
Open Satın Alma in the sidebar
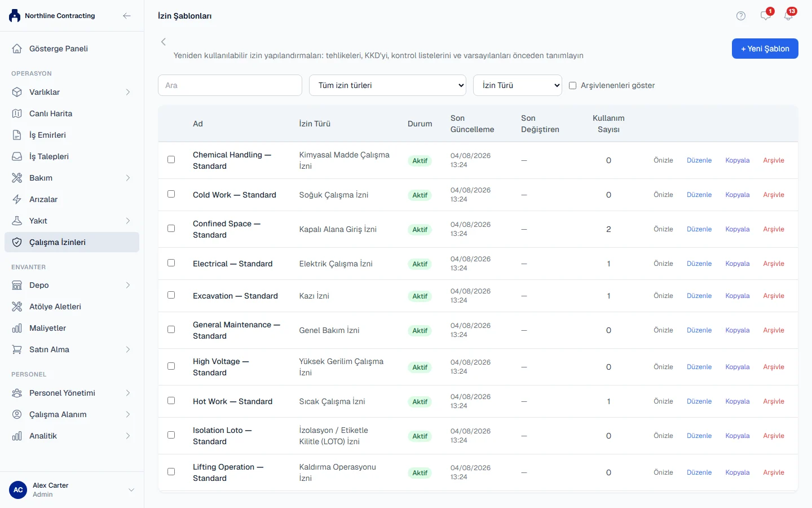pyautogui.click(x=72, y=349)
